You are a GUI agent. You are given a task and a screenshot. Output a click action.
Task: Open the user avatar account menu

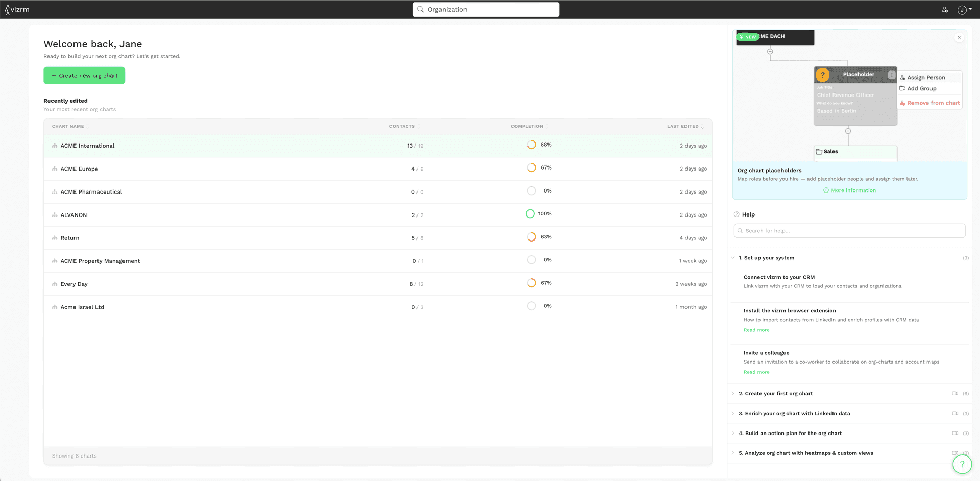pyautogui.click(x=964, y=9)
